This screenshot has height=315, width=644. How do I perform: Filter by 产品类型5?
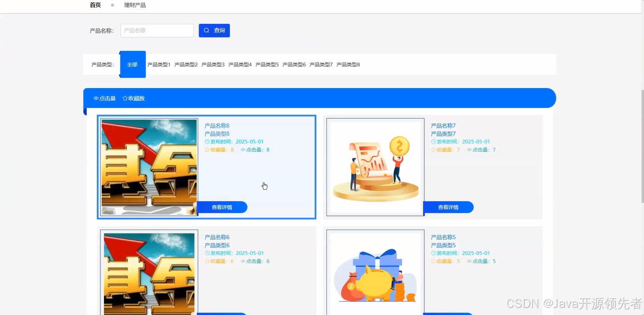click(267, 65)
